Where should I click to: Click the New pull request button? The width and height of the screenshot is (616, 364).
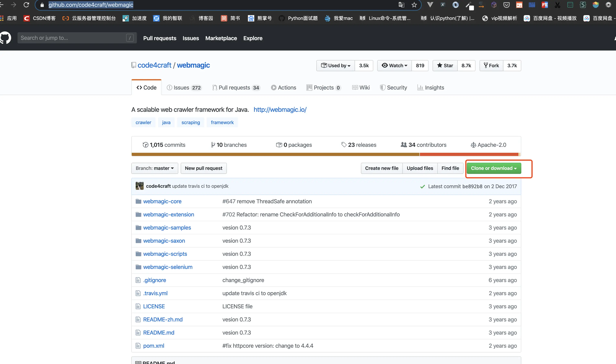coord(203,168)
